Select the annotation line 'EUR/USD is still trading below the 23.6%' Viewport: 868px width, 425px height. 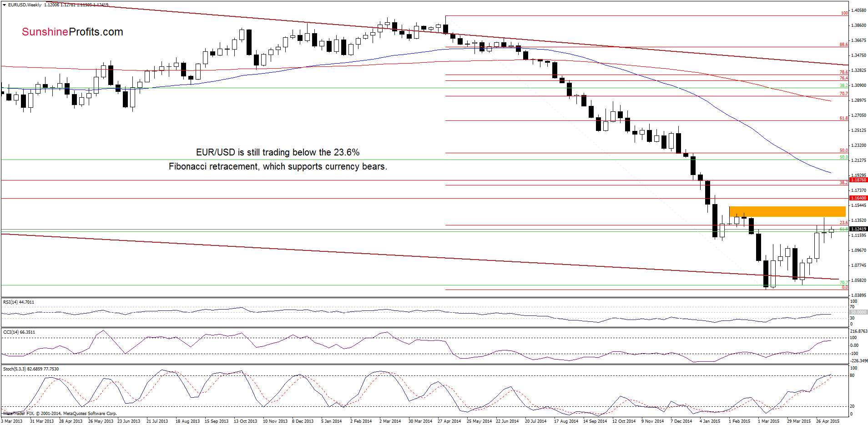[278, 152]
